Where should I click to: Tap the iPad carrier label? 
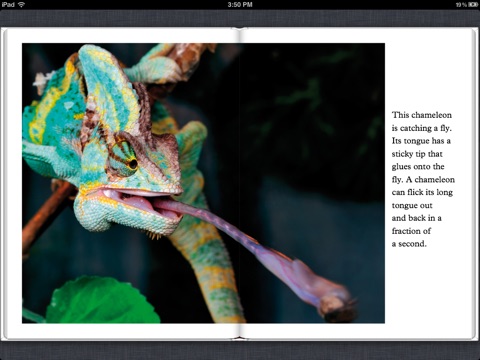click(x=8, y=5)
